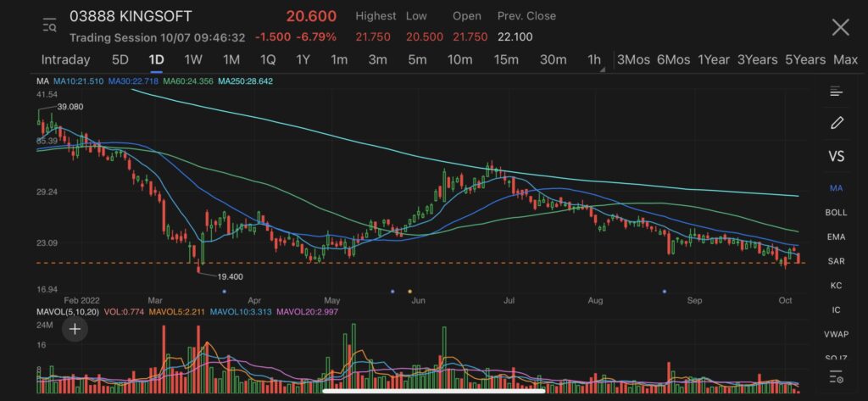
Task: Toggle the EMA indicator
Action: click(836, 237)
